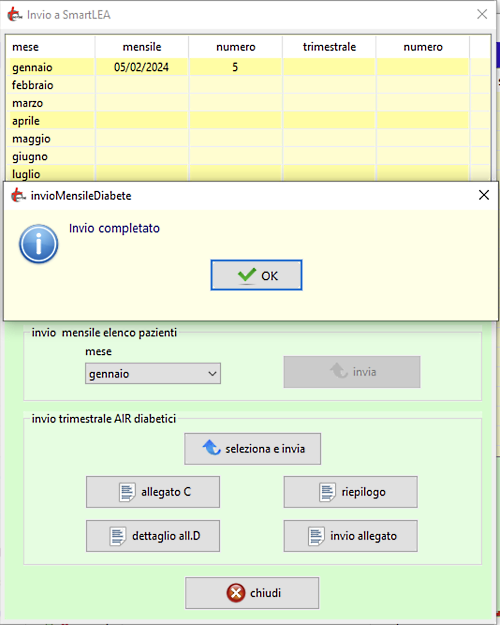The image size is (500, 625).
Task: Select the febbraio row in the table
Action: (248, 85)
